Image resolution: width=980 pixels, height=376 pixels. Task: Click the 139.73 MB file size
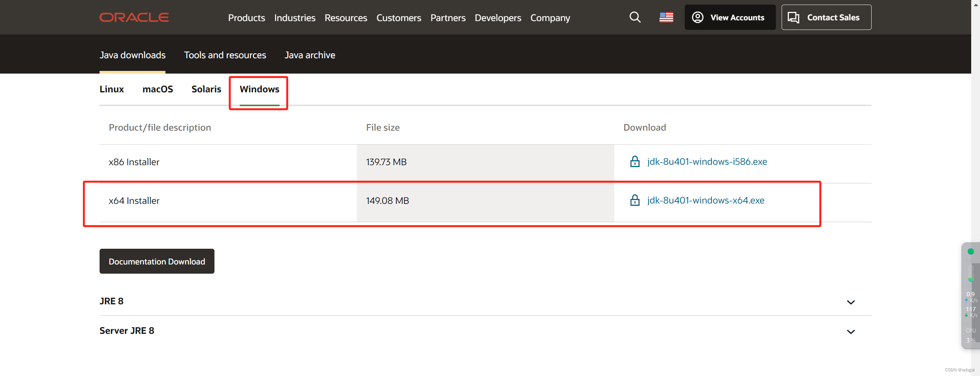pos(386,162)
